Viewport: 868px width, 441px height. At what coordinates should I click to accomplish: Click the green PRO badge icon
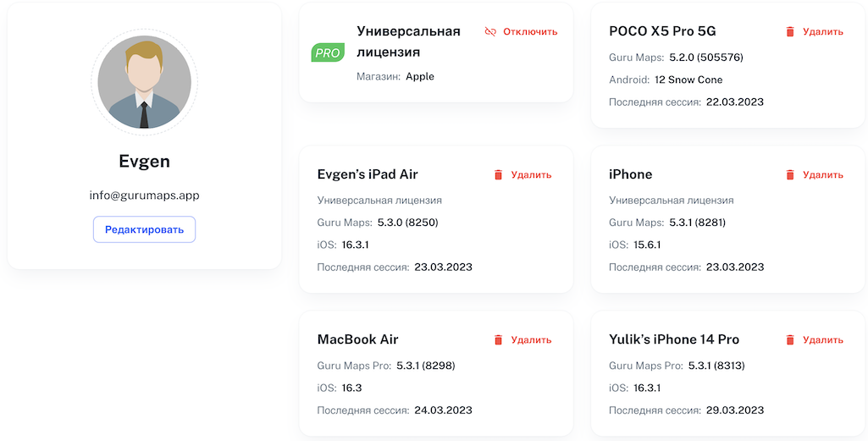pyautogui.click(x=328, y=52)
